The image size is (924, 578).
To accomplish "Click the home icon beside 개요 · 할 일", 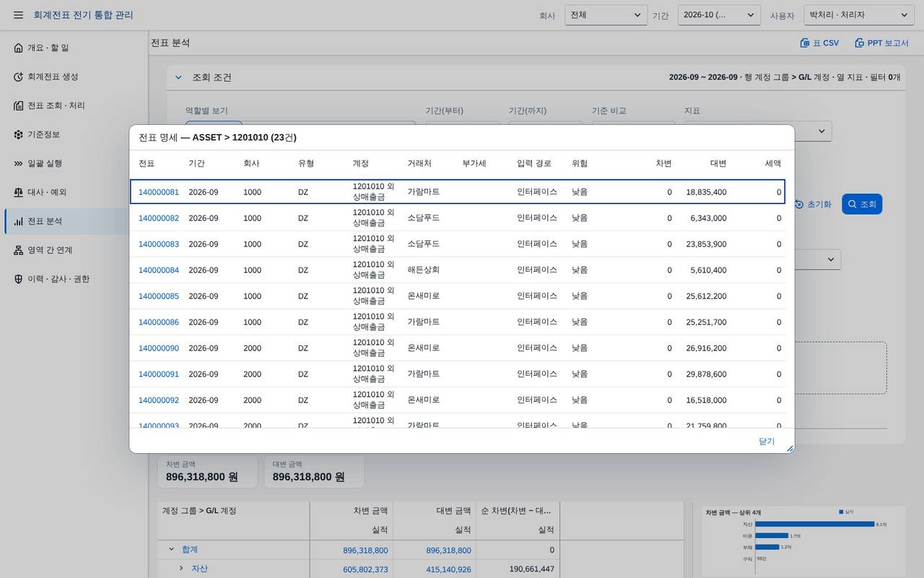I will (x=19, y=48).
